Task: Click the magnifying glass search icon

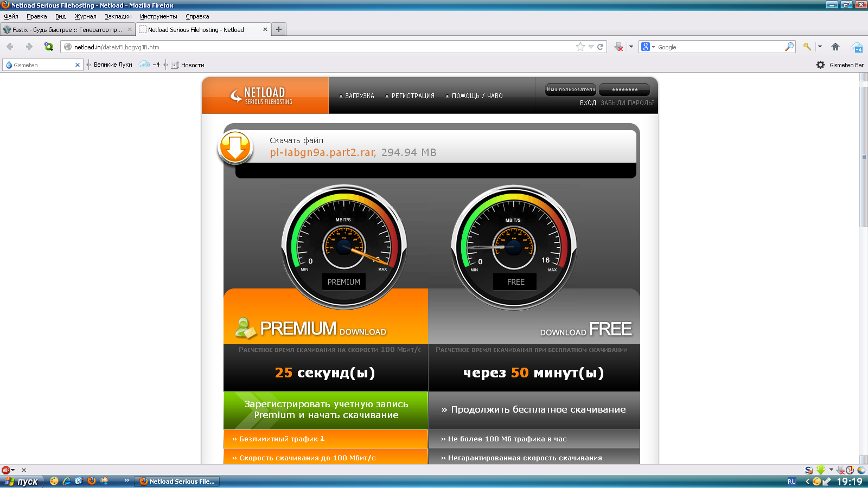Action: pos(789,47)
